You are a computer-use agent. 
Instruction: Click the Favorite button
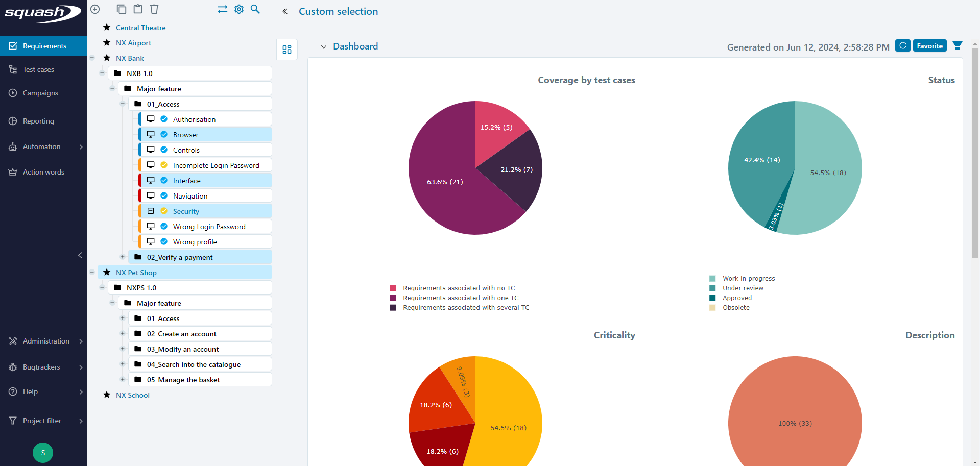pos(929,45)
